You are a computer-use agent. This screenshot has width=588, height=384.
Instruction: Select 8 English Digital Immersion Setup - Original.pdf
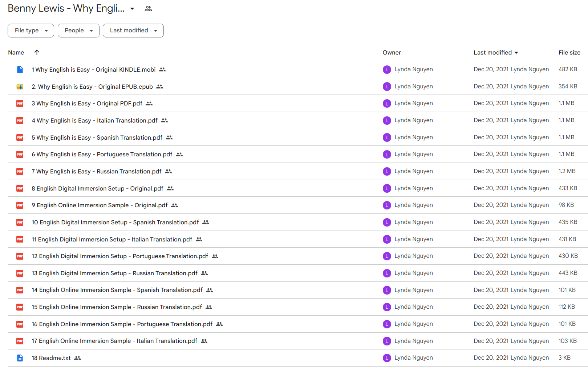coord(98,188)
